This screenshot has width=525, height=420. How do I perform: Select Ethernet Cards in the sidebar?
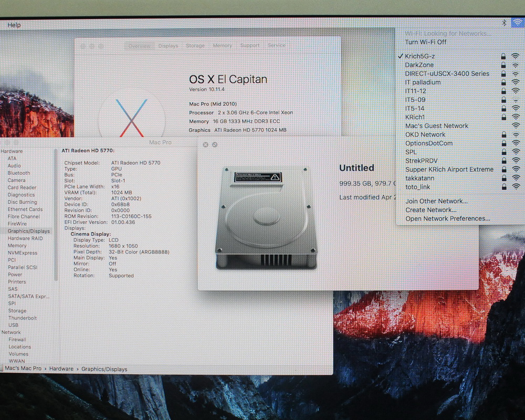click(x=25, y=209)
